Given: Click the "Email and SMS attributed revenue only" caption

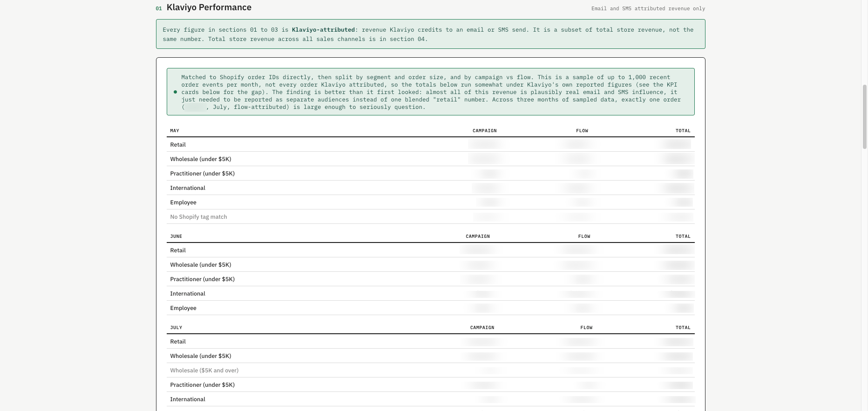Looking at the screenshot, I should click(x=648, y=8).
